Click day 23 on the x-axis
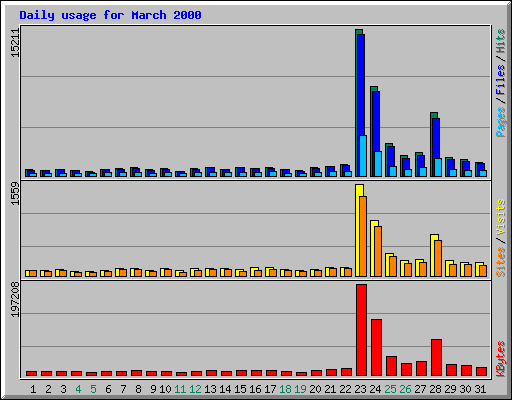 [360, 389]
